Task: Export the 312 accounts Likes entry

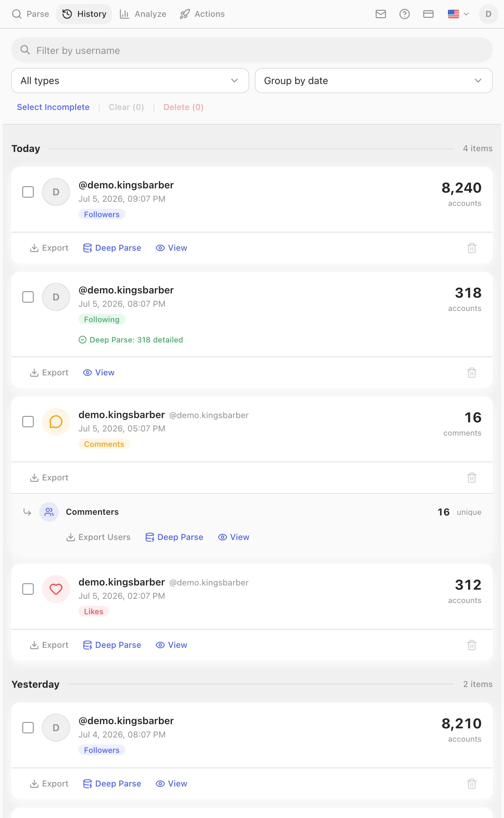Action: (x=49, y=645)
